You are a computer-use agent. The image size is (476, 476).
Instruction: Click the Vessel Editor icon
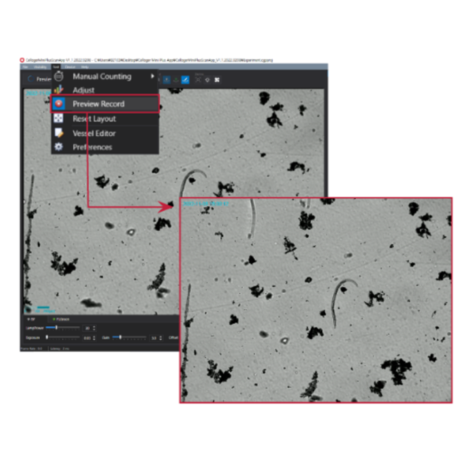59,133
